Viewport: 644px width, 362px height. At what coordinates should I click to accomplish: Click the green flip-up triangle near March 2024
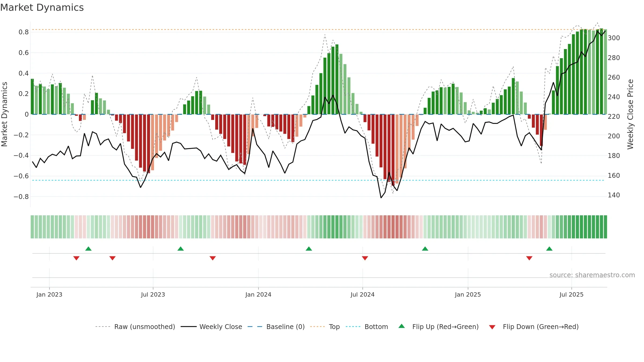pyautogui.click(x=309, y=249)
